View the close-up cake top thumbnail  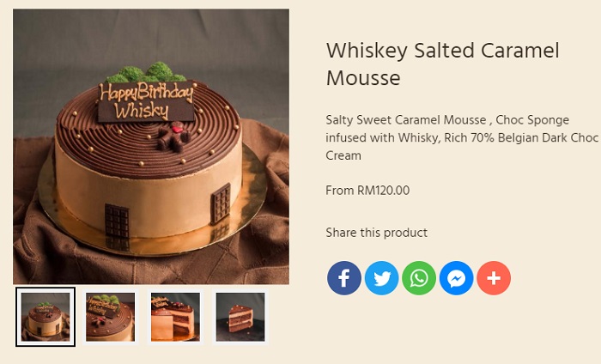click(111, 317)
